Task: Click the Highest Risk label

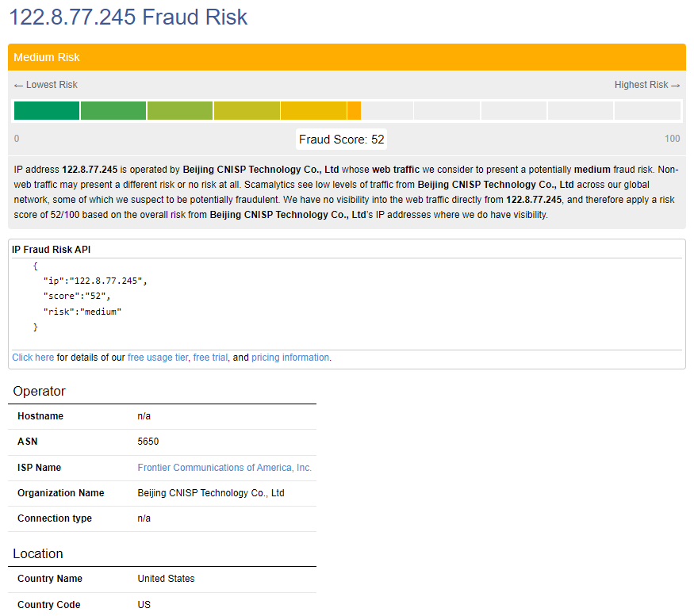Action: 647,85
